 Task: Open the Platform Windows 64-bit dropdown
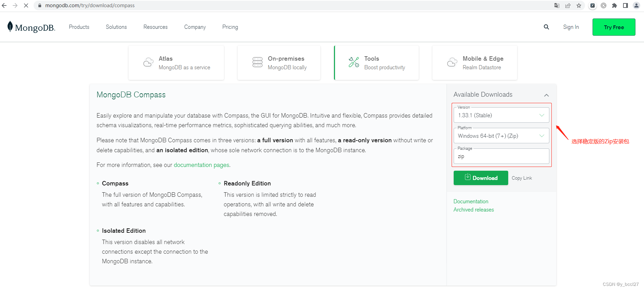(x=501, y=136)
